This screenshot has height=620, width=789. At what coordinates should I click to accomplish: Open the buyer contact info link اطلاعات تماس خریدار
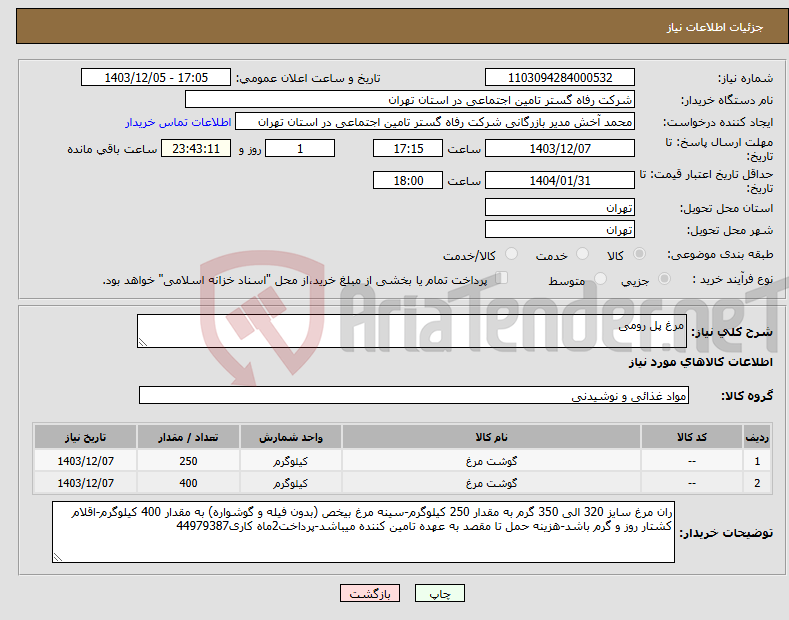pyautogui.click(x=178, y=122)
